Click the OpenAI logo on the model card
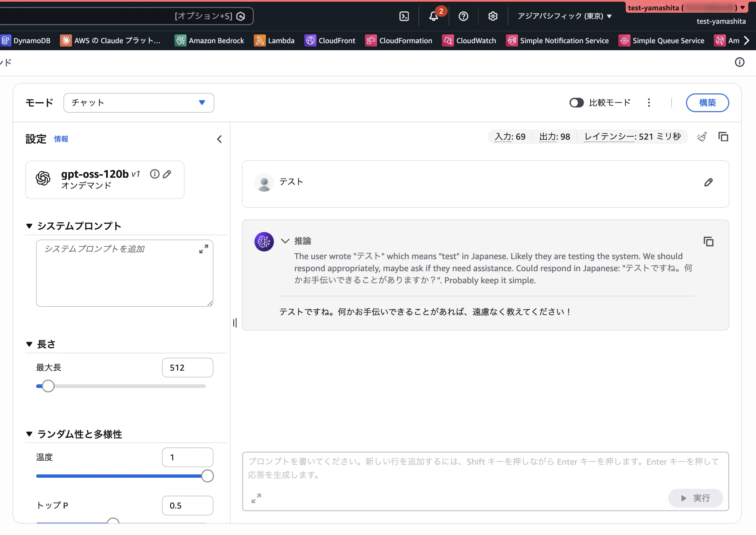 43,178
